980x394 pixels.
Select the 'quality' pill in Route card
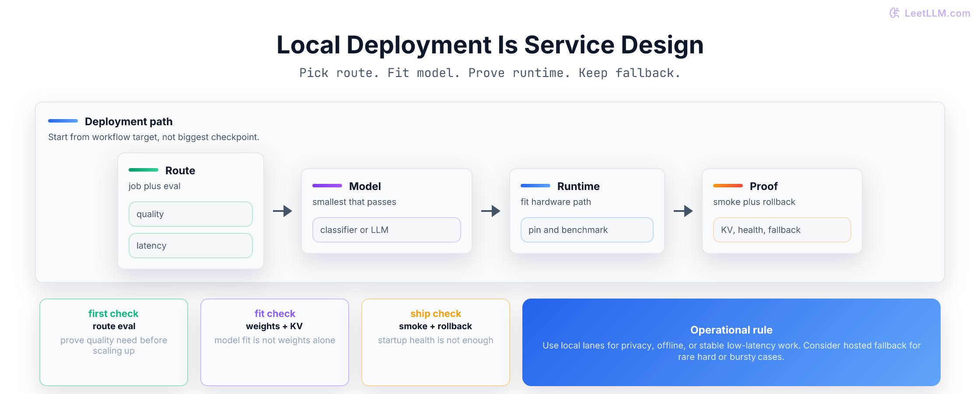[191, 214]
